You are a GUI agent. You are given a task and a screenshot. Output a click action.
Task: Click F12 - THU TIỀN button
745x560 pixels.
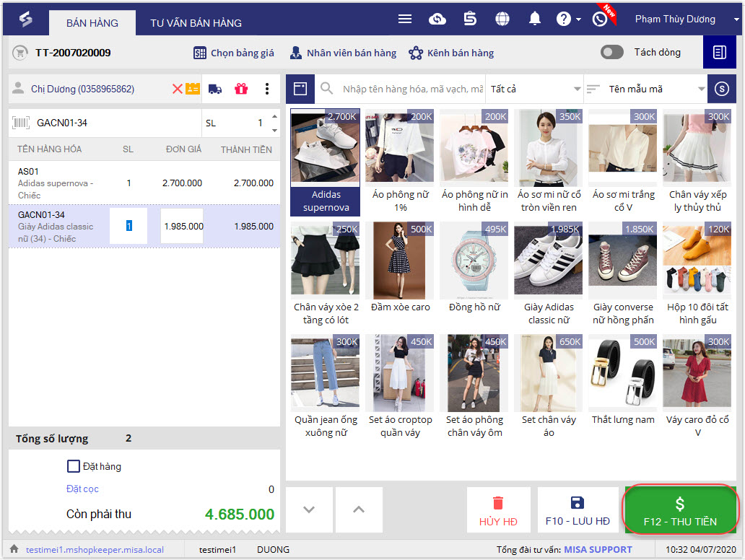point(680,509)
